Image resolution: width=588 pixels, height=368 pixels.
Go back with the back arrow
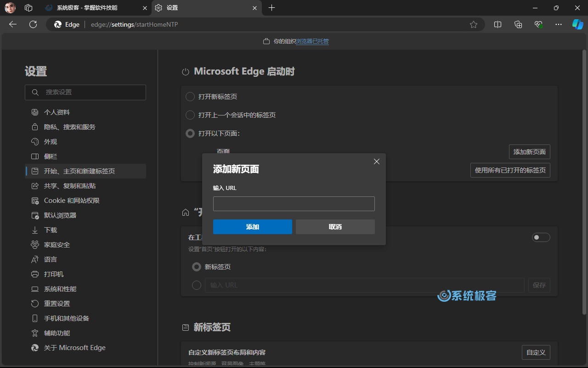click(x=13, y=24)
